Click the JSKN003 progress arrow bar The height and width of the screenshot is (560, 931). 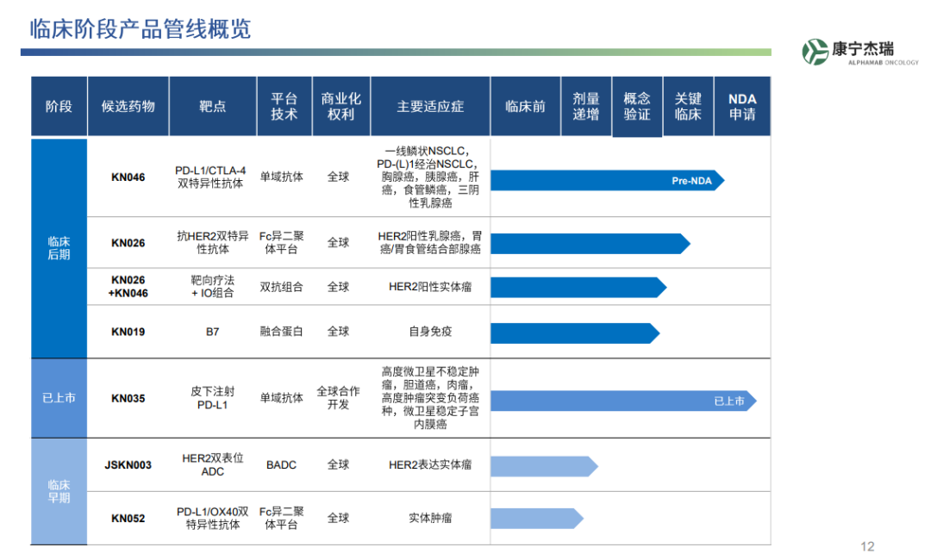(545, 466)
